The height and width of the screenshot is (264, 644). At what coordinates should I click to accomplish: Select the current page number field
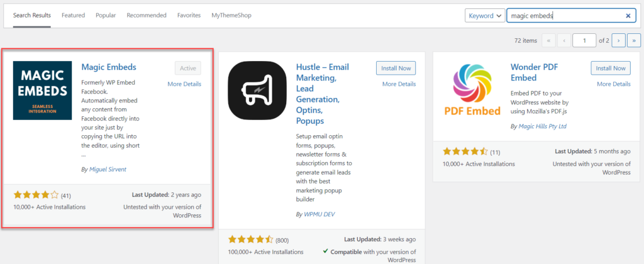coord(584,40)
